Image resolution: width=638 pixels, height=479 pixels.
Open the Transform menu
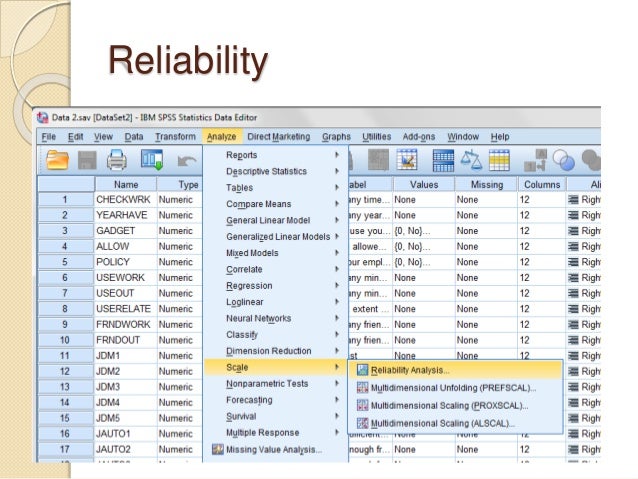pyautogui.click(x=175, y=137)
